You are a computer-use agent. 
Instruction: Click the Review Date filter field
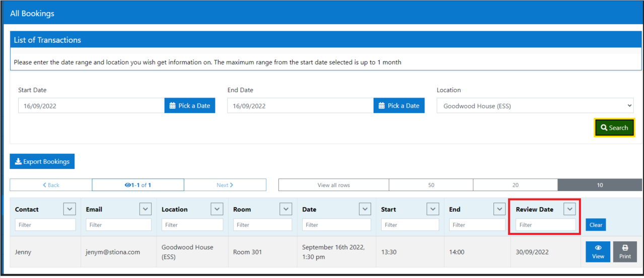click(546, 225)
